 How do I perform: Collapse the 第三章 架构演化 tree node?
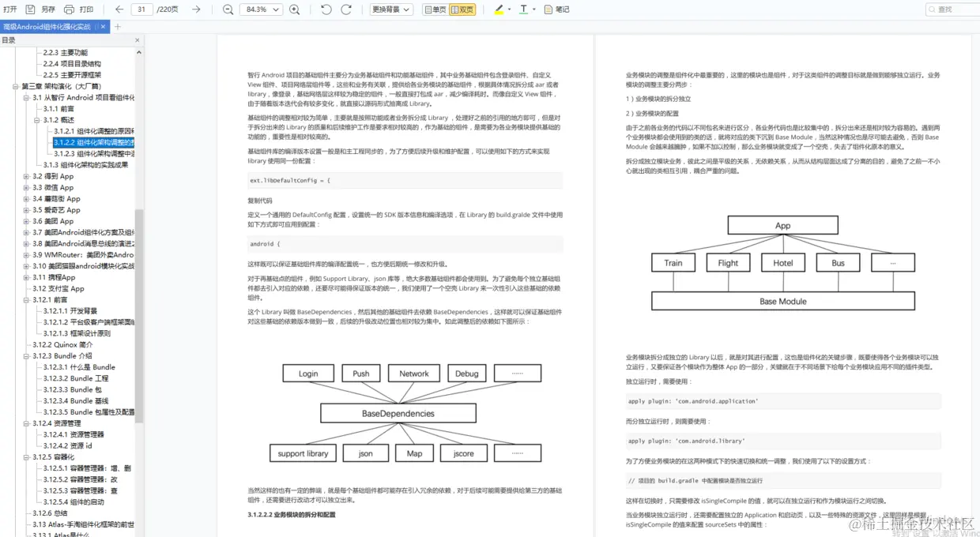coord(16,86)
